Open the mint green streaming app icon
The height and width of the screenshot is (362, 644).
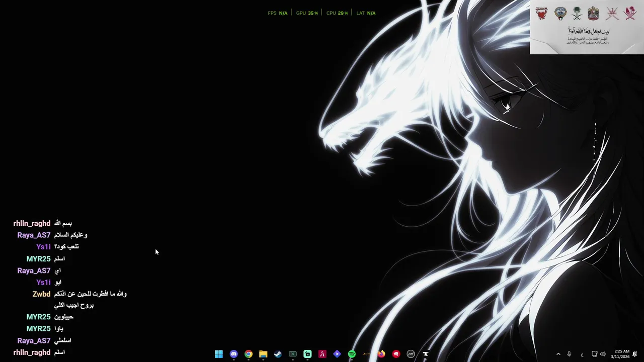pos(307,354)
